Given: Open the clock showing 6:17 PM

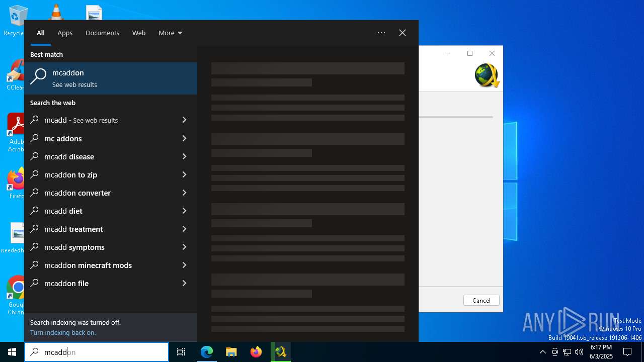Looking at the screenshot, I should point(601,352).
